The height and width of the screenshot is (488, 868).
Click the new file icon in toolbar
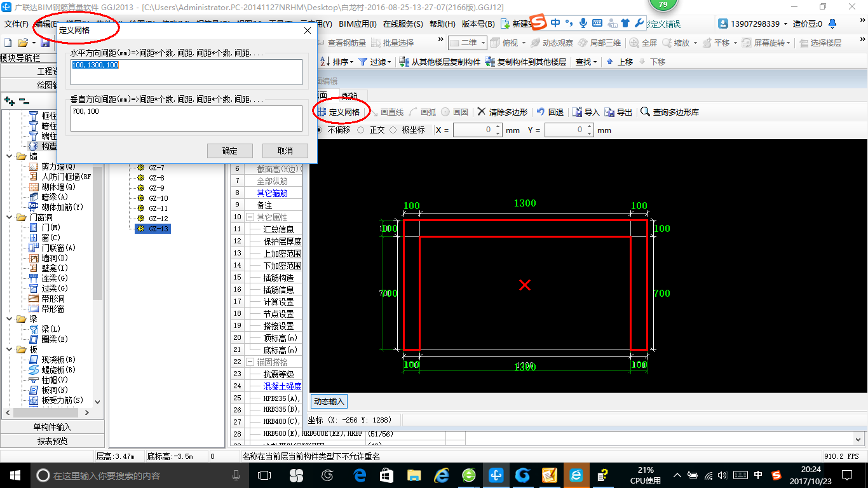coord(8,43)
